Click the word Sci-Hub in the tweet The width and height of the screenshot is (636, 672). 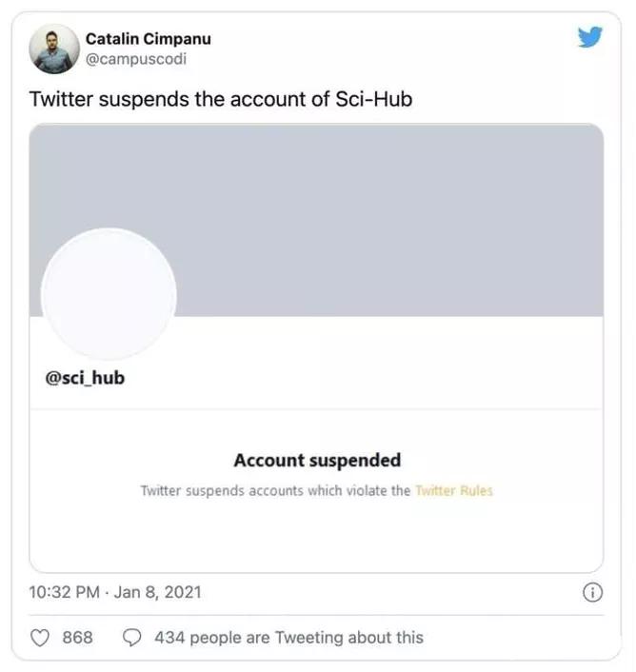(373, 99)
